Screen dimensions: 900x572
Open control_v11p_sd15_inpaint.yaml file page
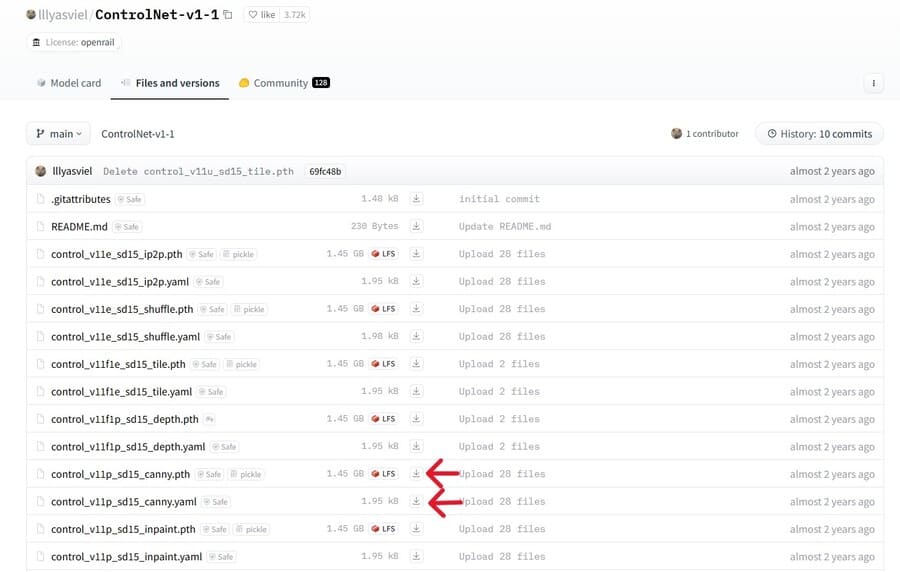tap(126, 557)
